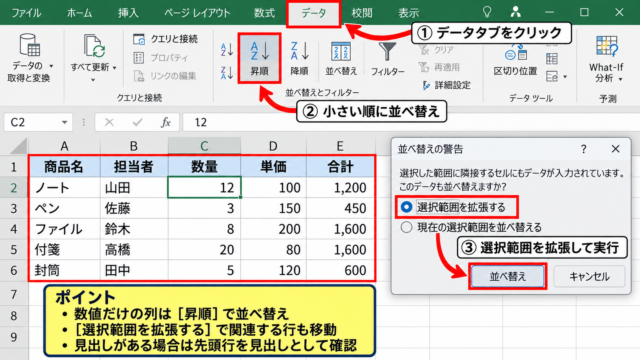Click the large 昇順 ascending sort button
640x360 pixels.
click(x=260, y=58)
